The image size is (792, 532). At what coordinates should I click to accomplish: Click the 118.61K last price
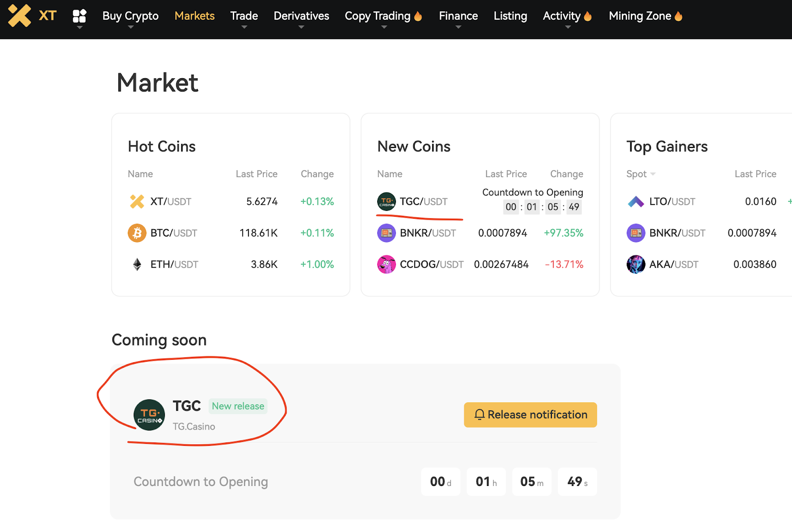pos(258,233)
